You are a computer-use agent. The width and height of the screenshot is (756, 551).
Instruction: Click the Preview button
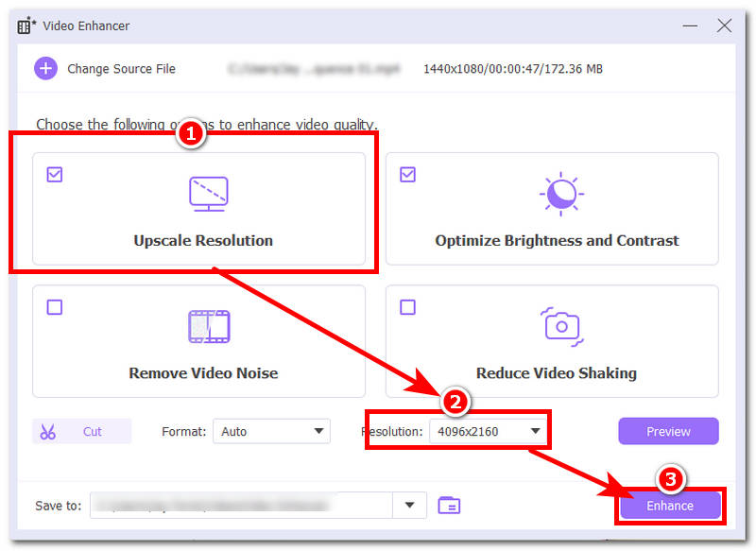(668, 431)
